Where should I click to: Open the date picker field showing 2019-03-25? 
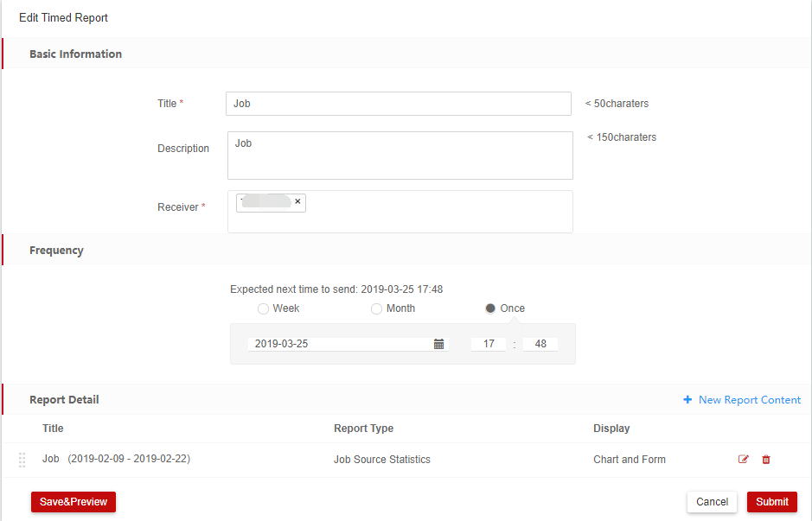point(342,344)
